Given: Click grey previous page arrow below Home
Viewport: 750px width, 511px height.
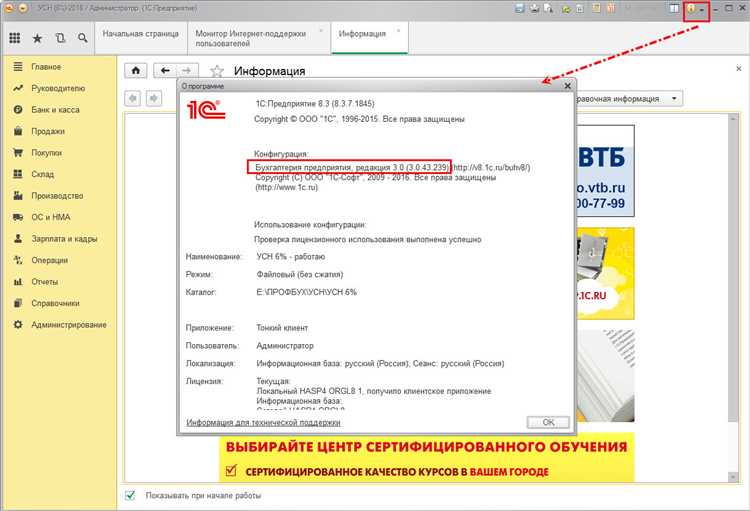Looking at the screenshot, I should click(x=132, y=99).
